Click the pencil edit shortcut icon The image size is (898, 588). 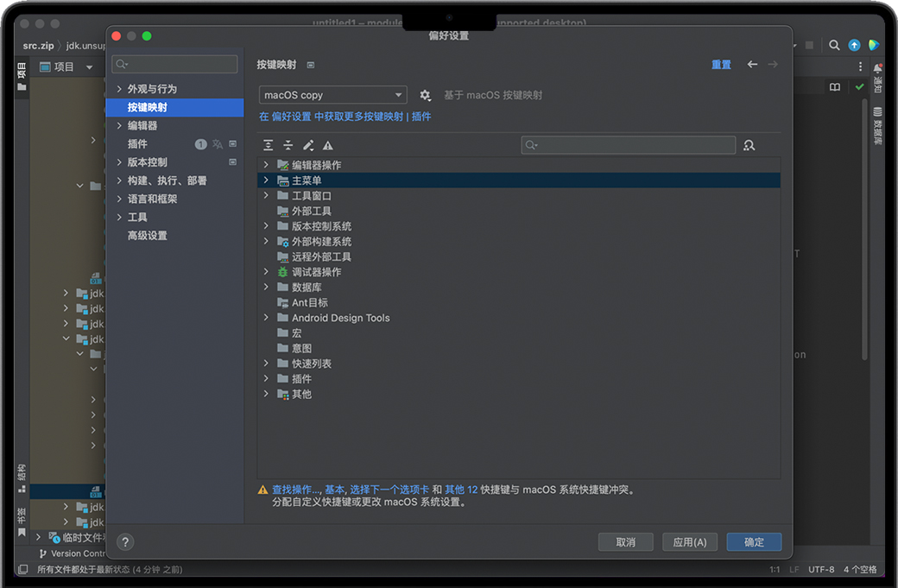tap(308, 146)
